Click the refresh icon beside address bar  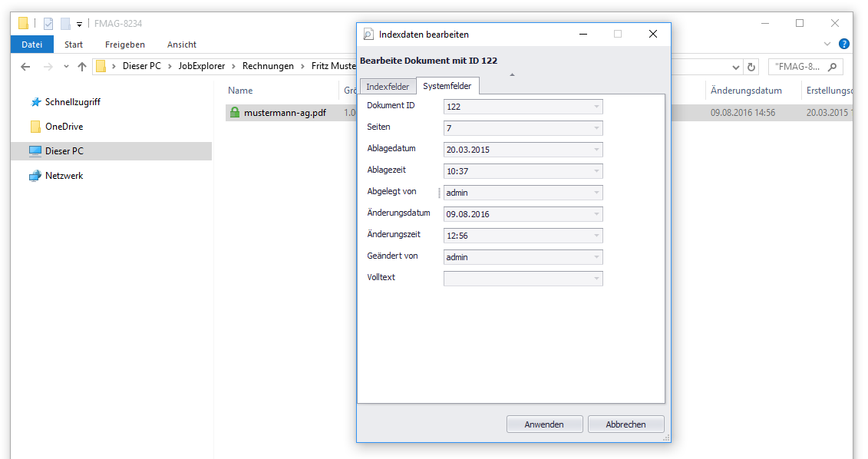click(x=751, y=67)
